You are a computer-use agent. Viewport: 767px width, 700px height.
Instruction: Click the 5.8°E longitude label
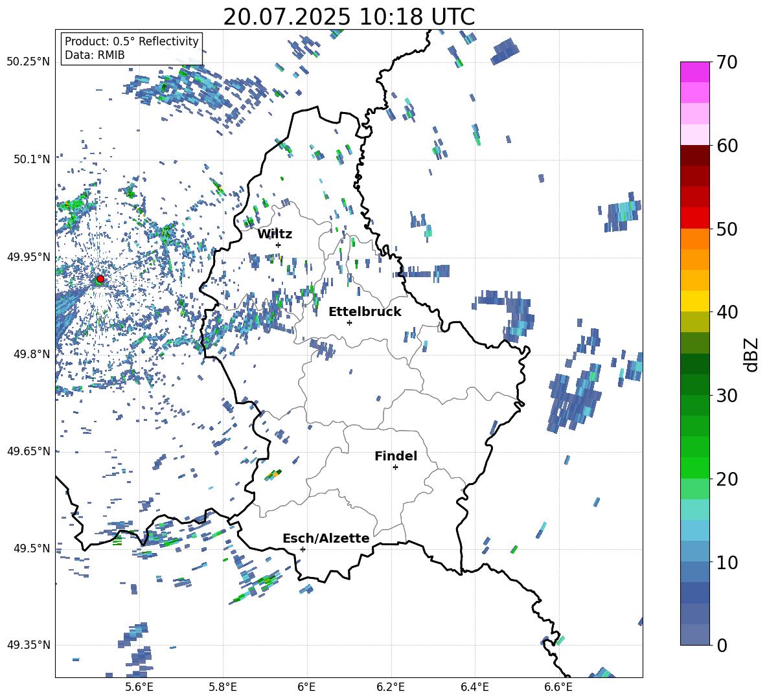point(223,687)
